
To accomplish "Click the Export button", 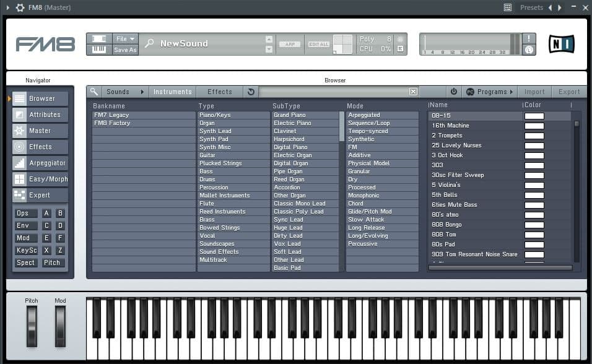I will point(569,92).
